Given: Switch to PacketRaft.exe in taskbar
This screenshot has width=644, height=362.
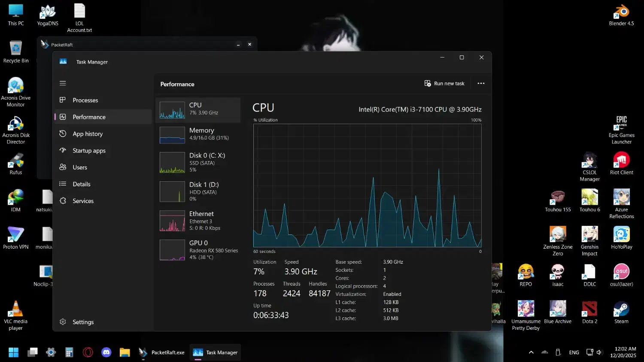Looking at the screenshot, I should point(162,353).
